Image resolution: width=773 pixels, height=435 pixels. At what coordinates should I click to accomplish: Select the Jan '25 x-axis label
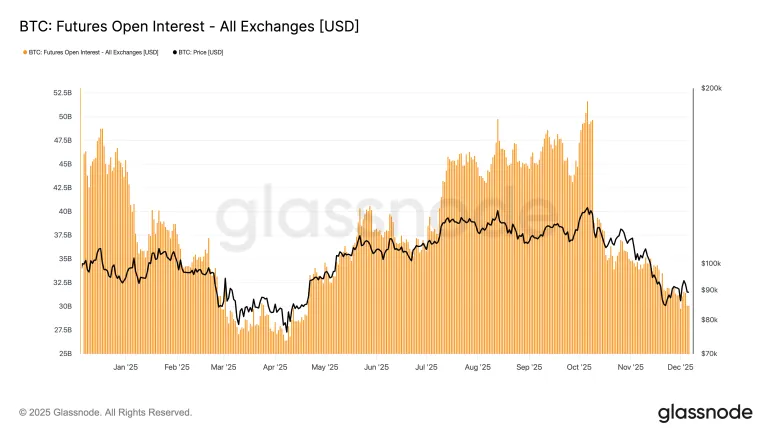[x=125, y=367]
